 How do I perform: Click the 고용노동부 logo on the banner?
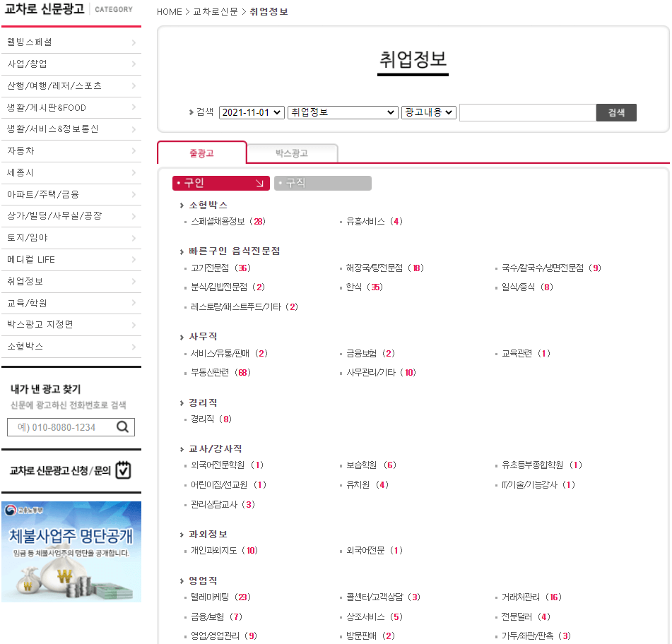pos(16,510)
